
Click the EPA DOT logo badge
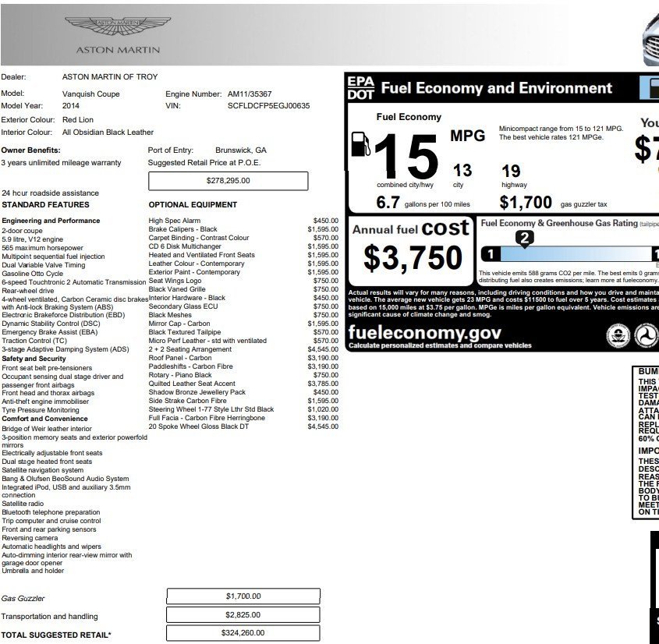[x=360, y=88]
